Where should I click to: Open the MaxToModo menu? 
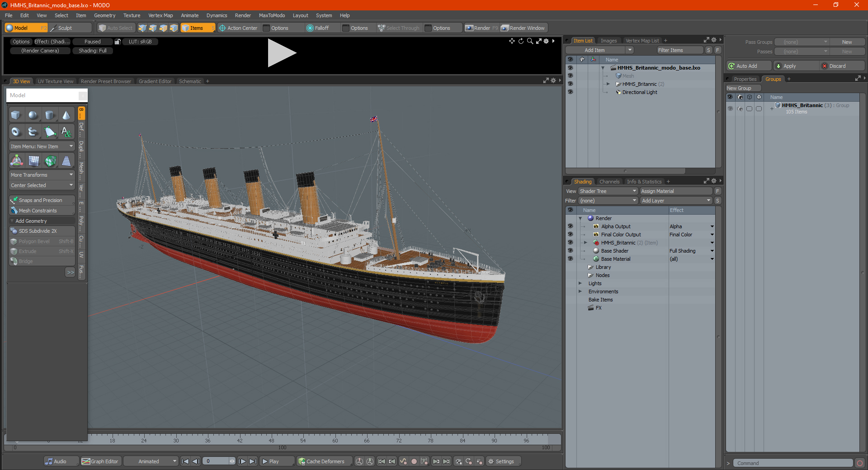[x=272, y=15]
